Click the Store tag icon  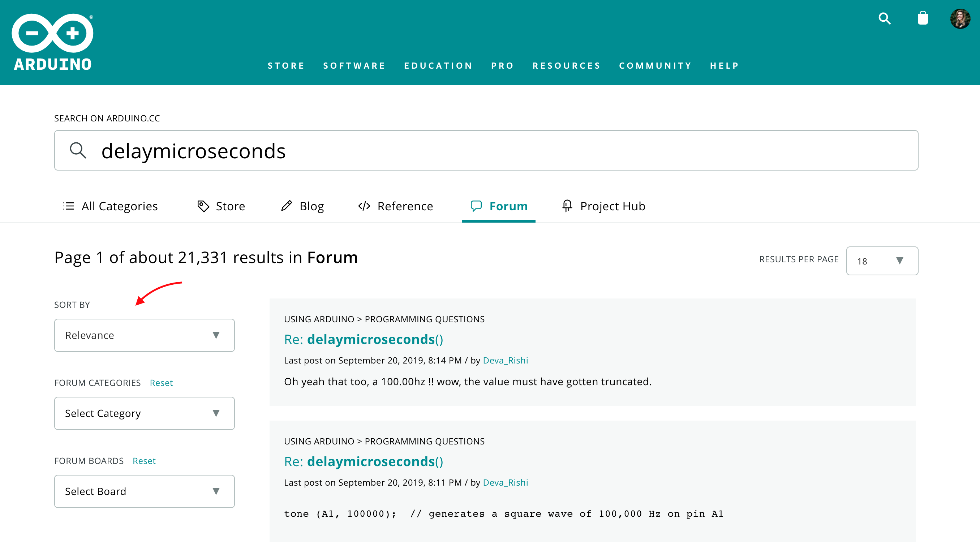pos(203,206)
